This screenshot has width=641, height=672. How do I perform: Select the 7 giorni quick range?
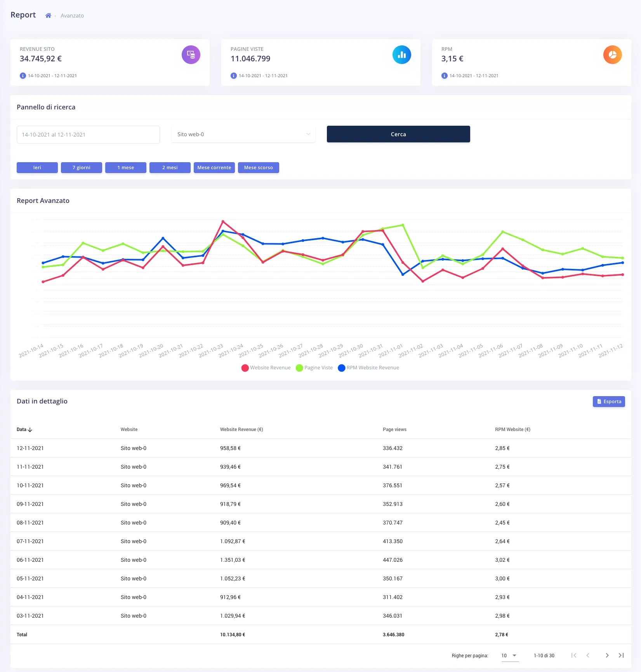(82, 168)
